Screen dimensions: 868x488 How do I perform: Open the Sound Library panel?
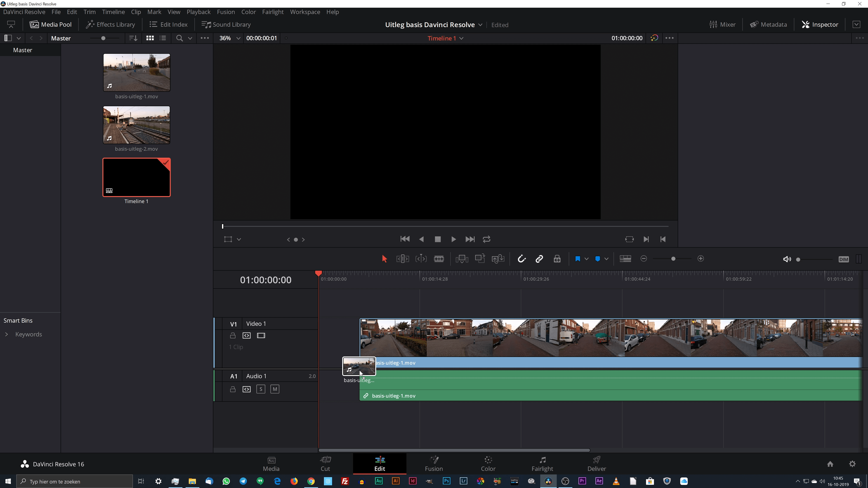(x=226, y=25)
